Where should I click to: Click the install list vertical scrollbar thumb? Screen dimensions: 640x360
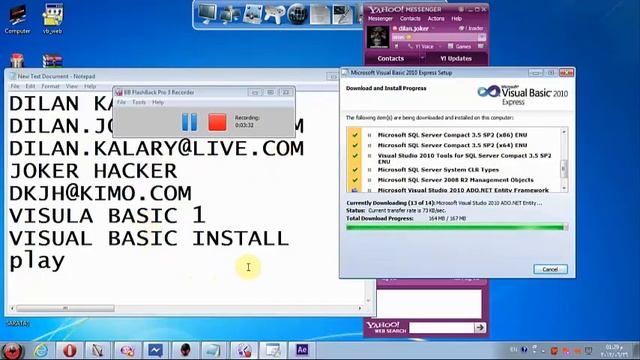coord(564,168)
